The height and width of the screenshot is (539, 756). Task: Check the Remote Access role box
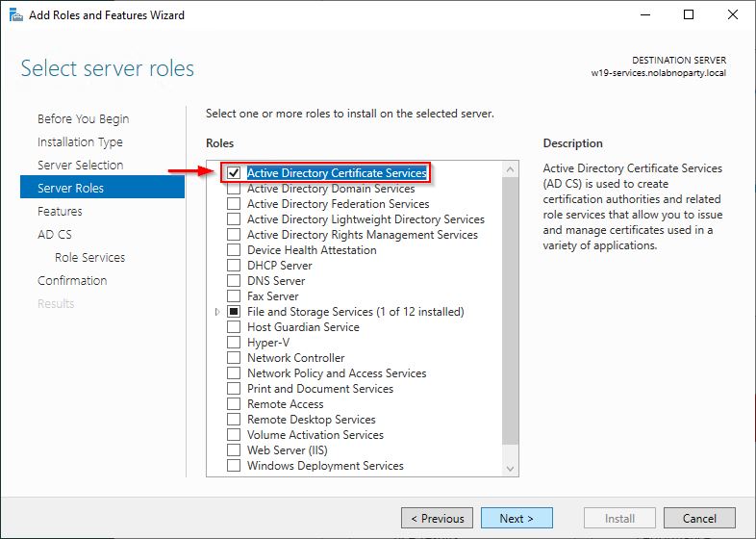(x=234, y=404)
